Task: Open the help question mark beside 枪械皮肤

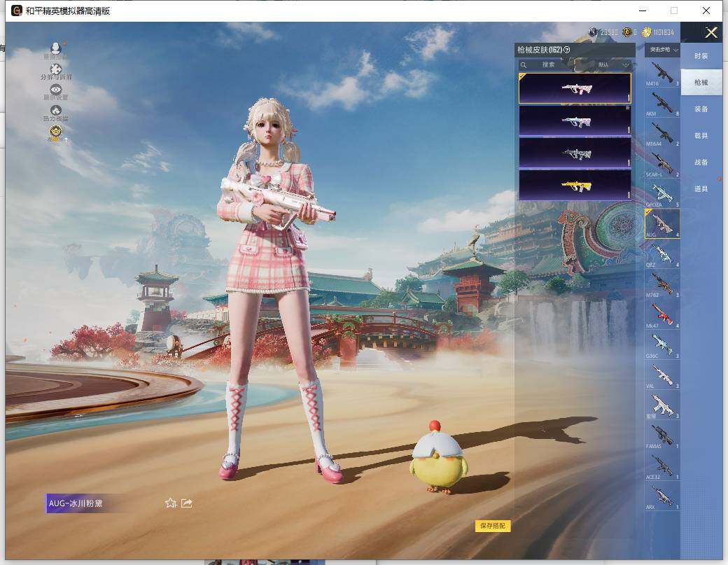Action: (567, 50)
